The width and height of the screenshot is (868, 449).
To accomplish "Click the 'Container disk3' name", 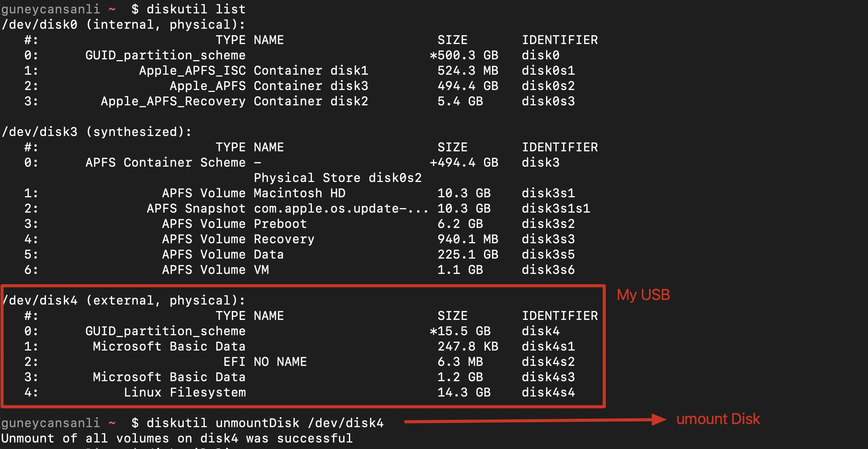I will coord(311,86).
